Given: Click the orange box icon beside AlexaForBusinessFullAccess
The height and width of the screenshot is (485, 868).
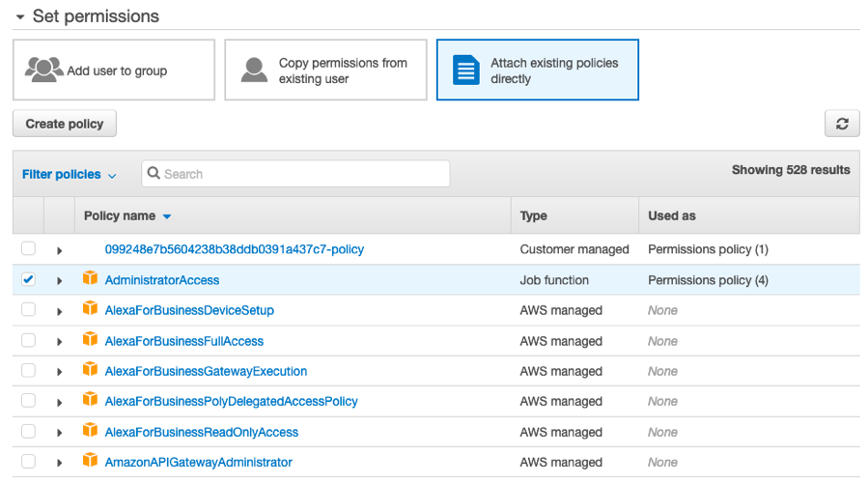Looking at the screenshot, I should (x=90, y=339).
